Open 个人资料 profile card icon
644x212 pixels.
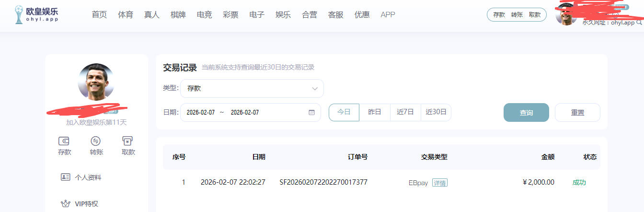click(x=66, y=177)
